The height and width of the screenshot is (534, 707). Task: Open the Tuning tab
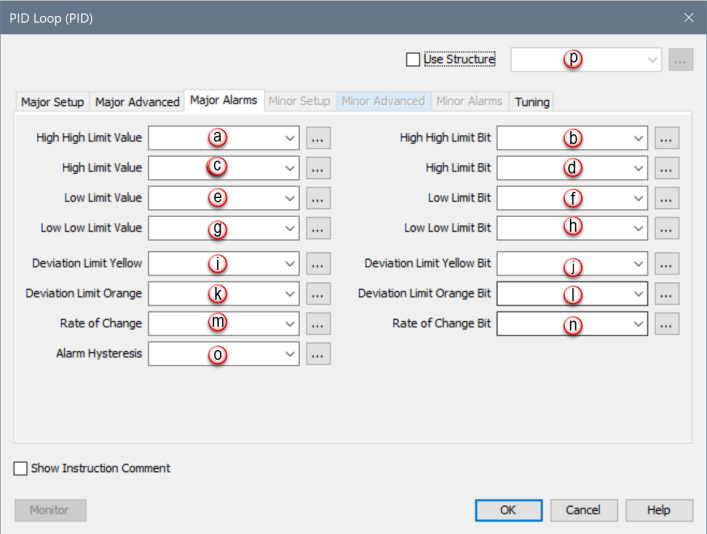tap(531, 101)
